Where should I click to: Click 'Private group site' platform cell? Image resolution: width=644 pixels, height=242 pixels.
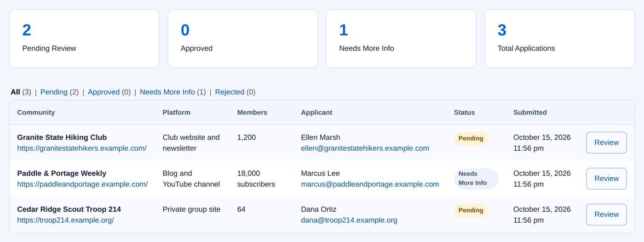pos(191,209)
